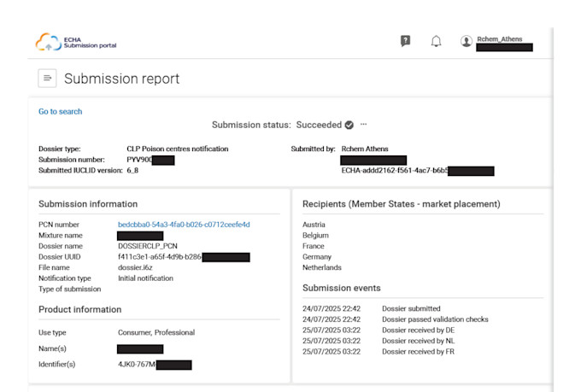Viewport: 581px width, 392px height.
Task: Click the user profile avatar icon
Action: [x=467, y=41]
